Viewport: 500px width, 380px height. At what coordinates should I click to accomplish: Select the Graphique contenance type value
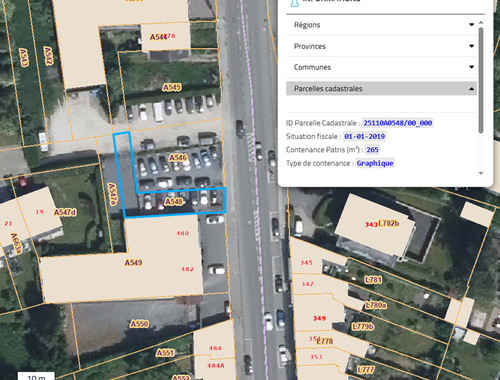[375, 163]
